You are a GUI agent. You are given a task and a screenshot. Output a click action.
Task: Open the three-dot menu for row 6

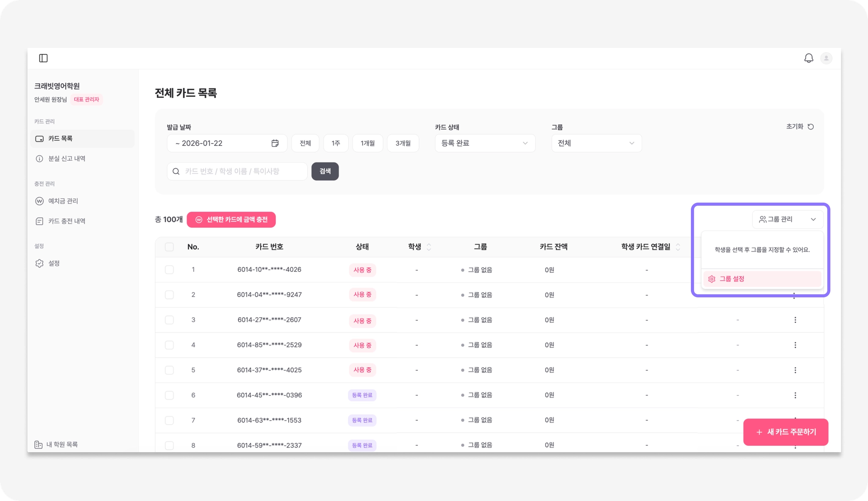pyautogui.click(x=795, y=395)
